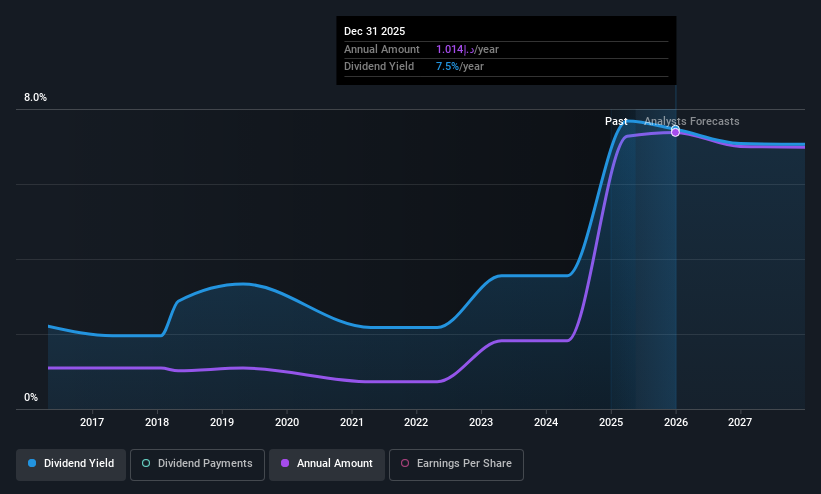Click the tooltip's Annual Amount row label
821x494 pixels.
point(382,50)
